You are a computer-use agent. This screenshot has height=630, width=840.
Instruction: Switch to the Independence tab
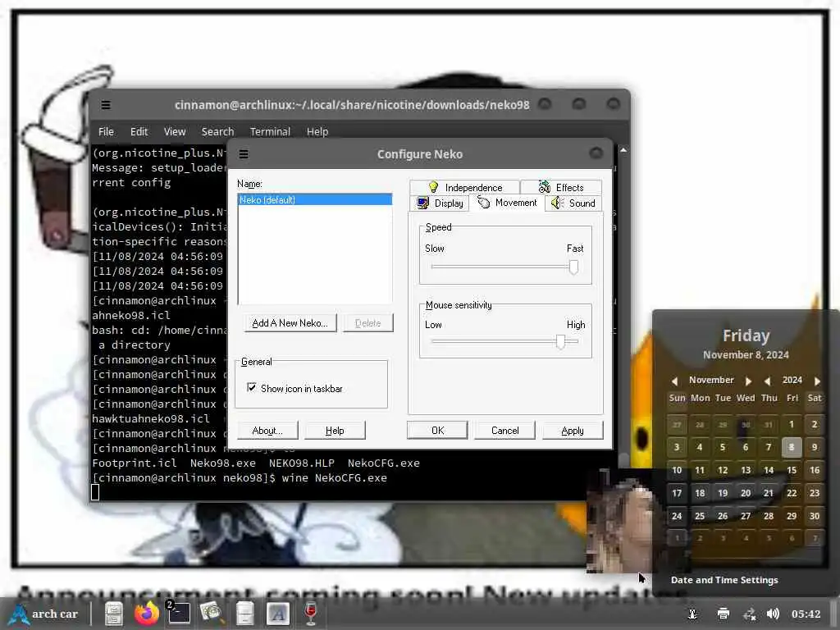(464, 187)
